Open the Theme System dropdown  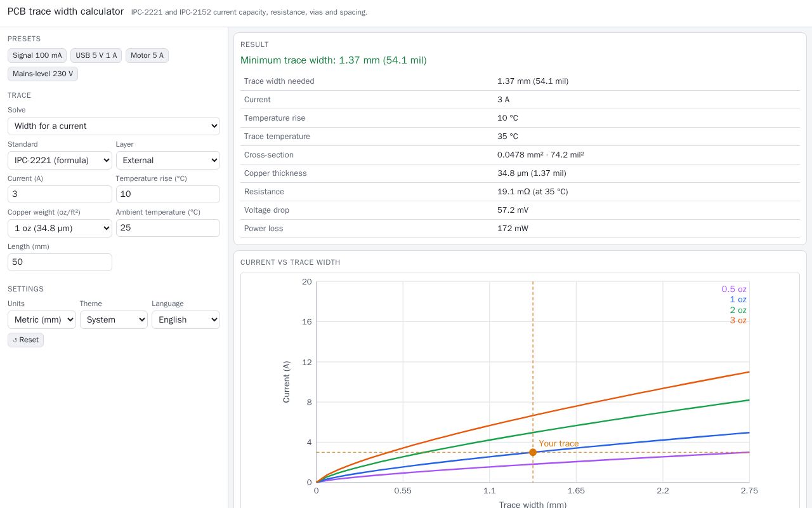click(114, 319)
